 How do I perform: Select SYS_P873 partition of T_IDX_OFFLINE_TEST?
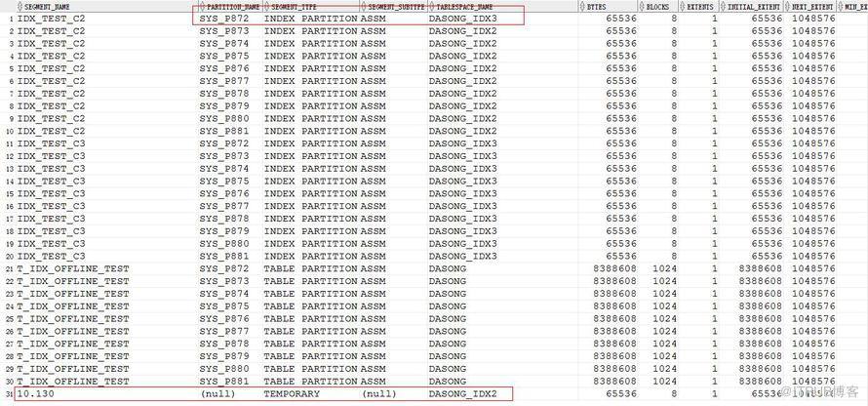coord(224,281)
